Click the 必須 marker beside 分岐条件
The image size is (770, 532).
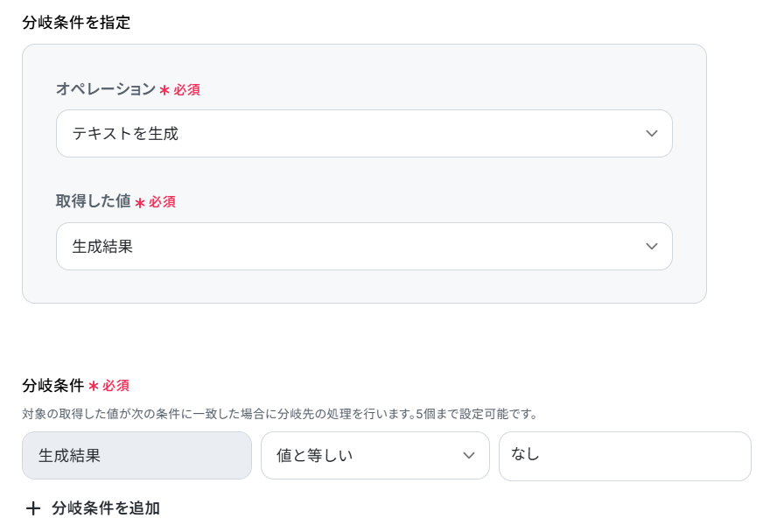(x=115, y=386)
